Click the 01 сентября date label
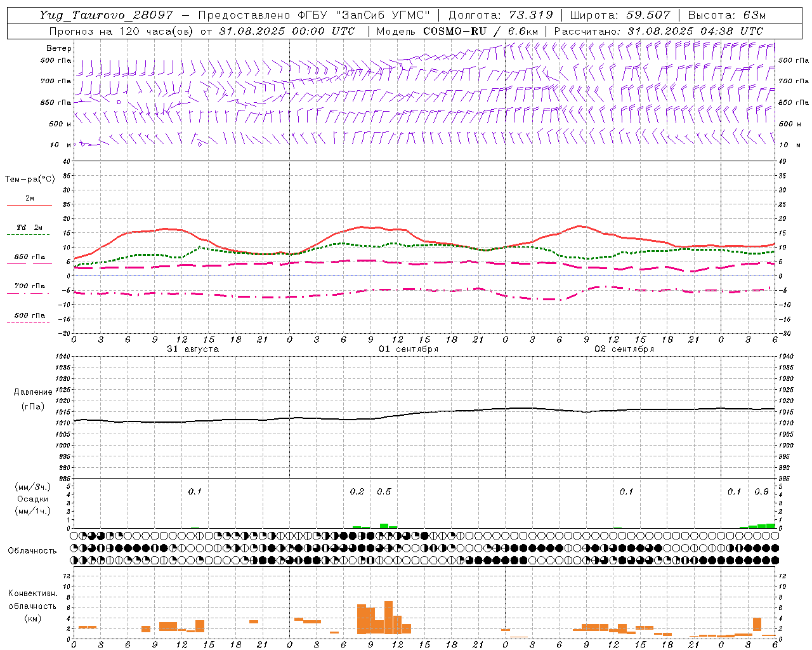Screen dimensions: 812x650 pos(409,349)
